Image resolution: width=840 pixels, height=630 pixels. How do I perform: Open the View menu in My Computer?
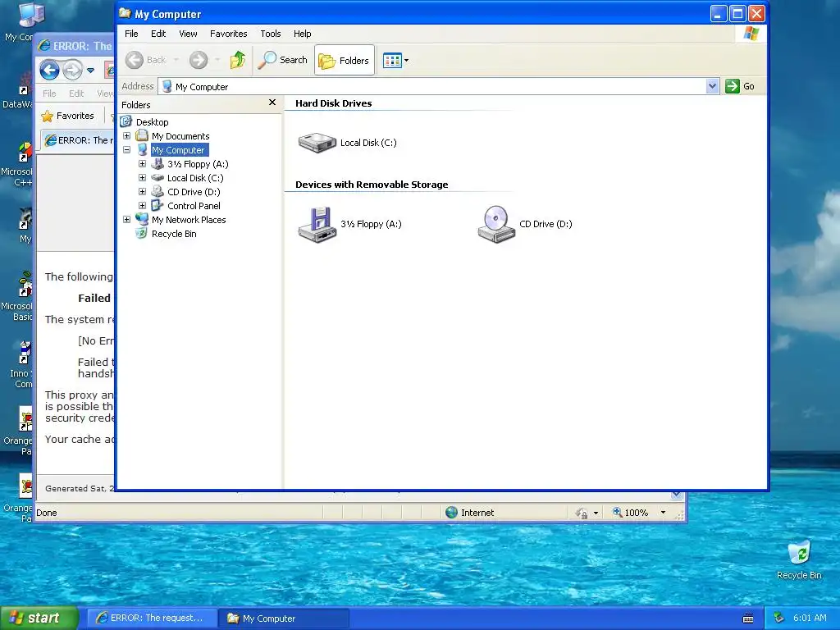pyautogui.click(x=188, y=34)
